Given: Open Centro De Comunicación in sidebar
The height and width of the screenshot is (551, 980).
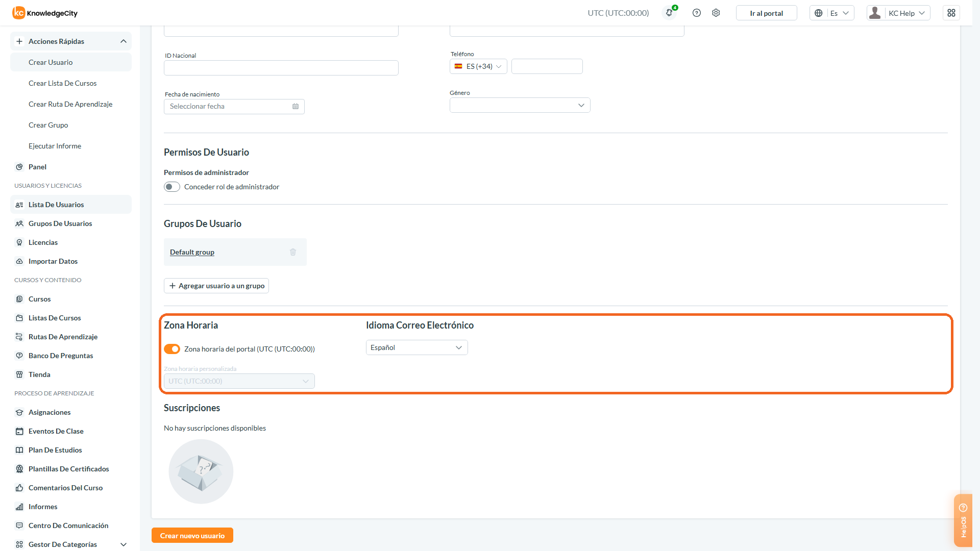Looking at the screenshot, I should click(71, 525).
